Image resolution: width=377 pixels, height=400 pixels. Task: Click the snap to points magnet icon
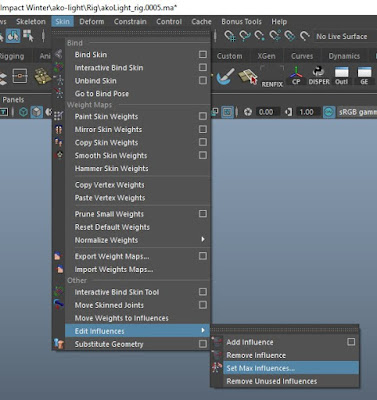click(x=260, y=36)
